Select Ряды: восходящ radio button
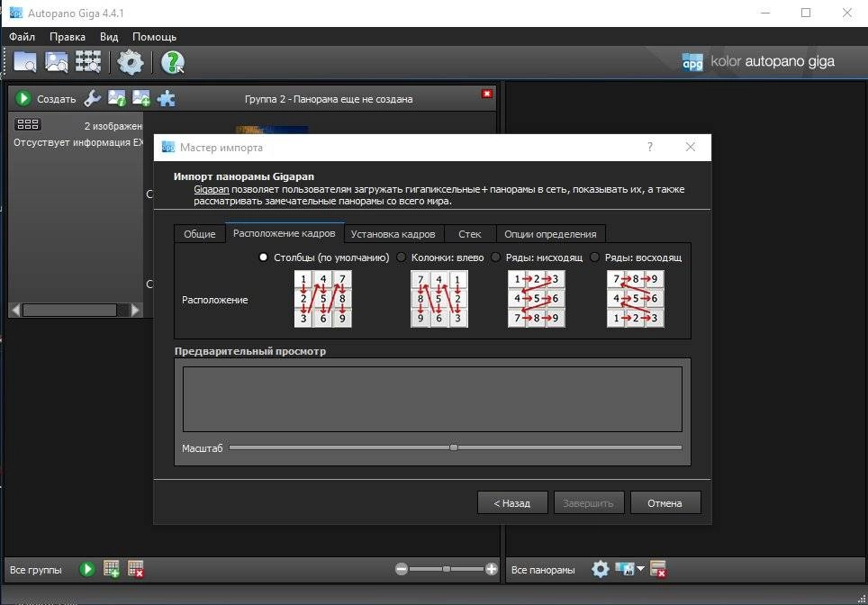This screenshot has width=868, height=605. point(594,257)
